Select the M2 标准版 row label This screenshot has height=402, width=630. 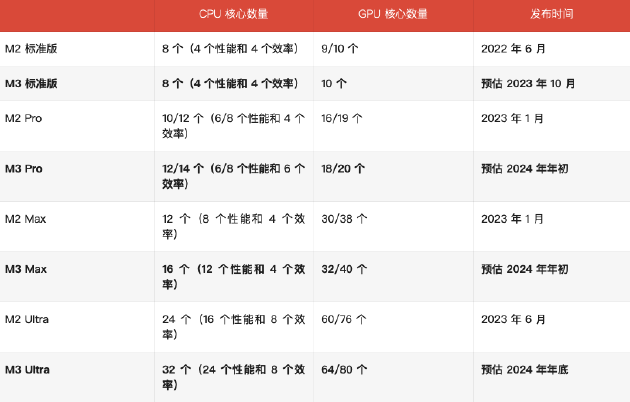pyautogui.click(x=31, y=49)
